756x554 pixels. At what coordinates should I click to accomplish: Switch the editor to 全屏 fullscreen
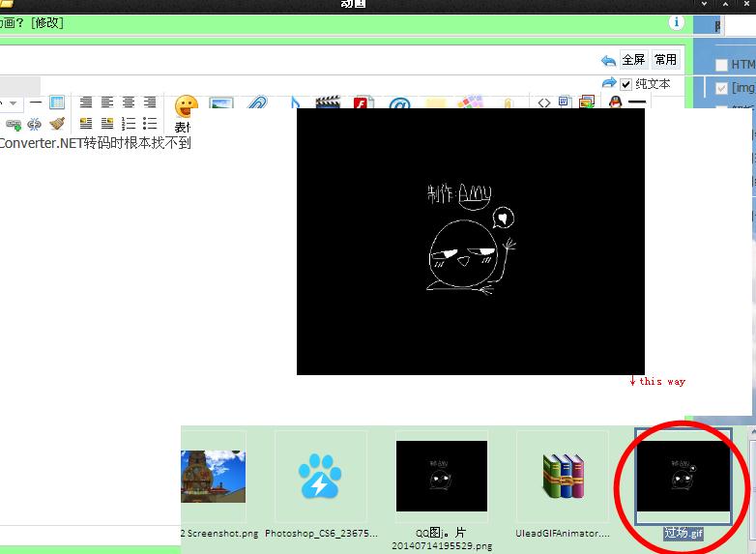(x=633, y=60)
